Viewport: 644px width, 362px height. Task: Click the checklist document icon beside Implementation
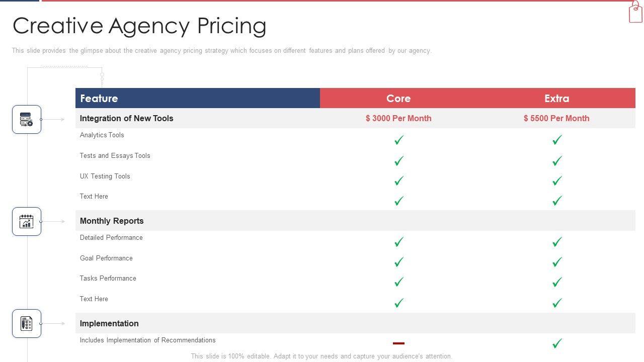coord(26,324)
